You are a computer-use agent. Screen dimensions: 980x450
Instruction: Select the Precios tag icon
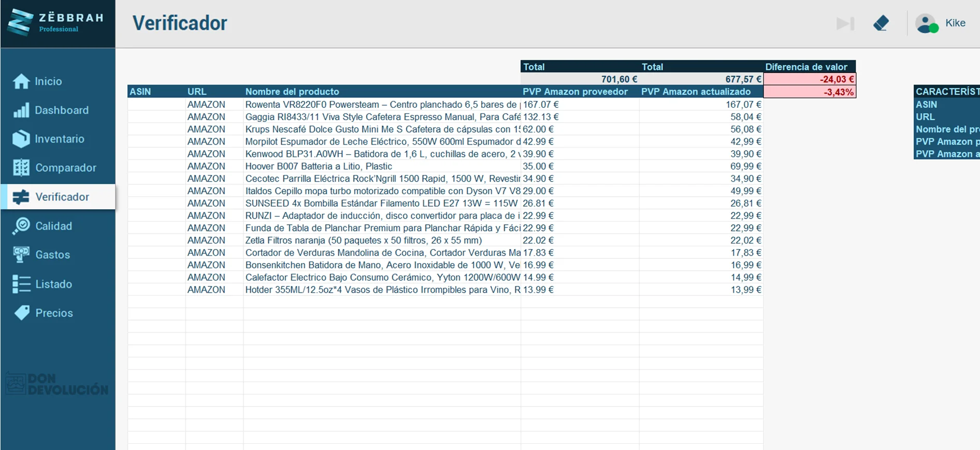(21, 313)
